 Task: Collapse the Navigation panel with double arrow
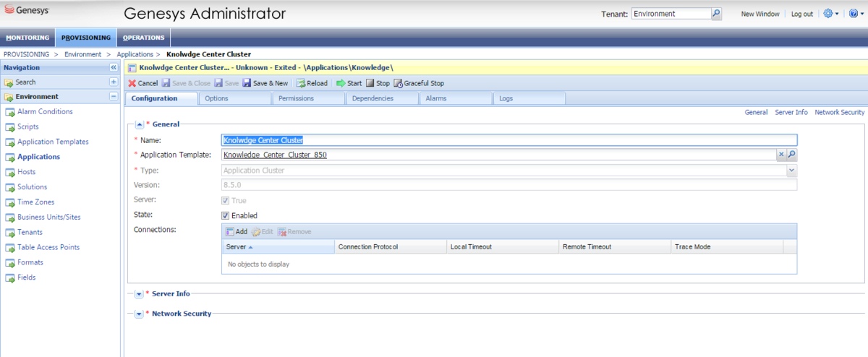click(113, 67)
